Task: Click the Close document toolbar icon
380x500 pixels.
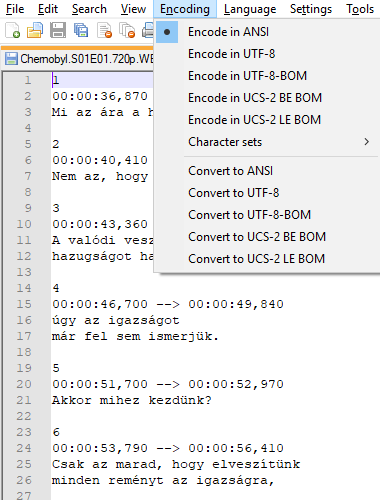Action: coord(104,30)
